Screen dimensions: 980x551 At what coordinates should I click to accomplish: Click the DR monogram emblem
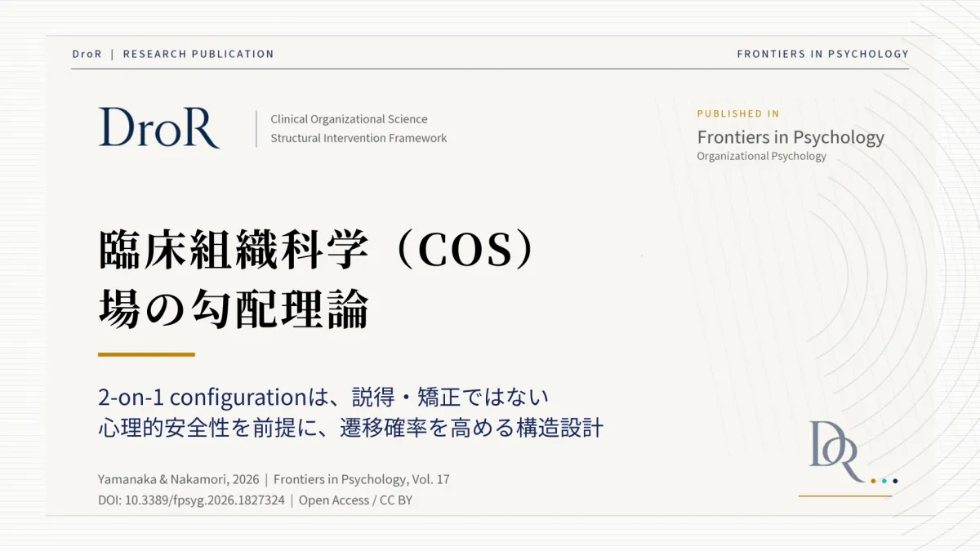(x=836, y=451)
